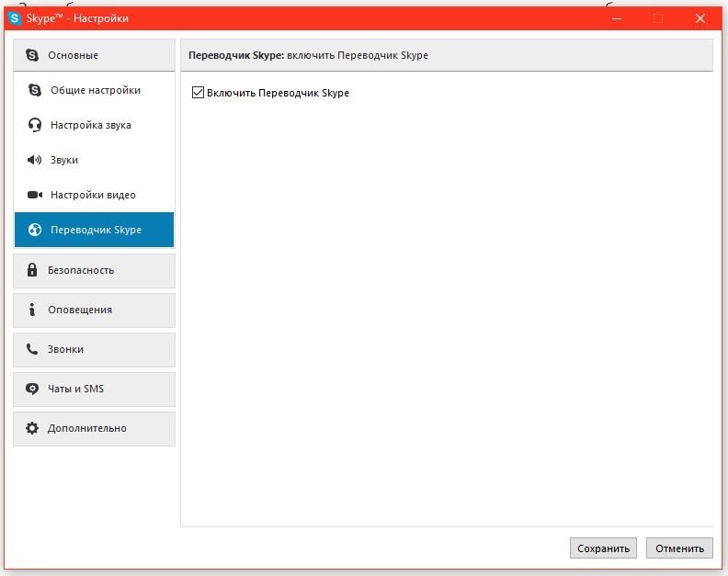Click the speaker icon beside Звуки
Screen dimensions: 728x576
click(35, 160)
